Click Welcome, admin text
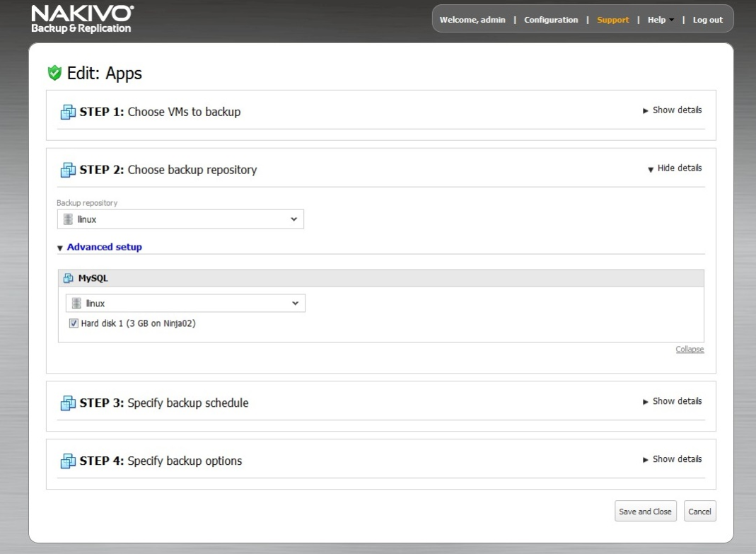Image resolution: width=756 pixels, height=554 pixels. coord(472,20)
